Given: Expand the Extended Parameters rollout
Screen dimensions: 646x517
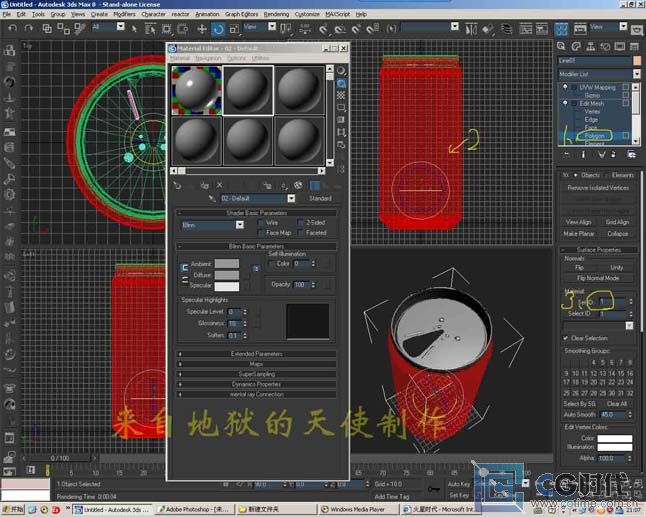Looking at the screenshot, I should tap(256, 354).
